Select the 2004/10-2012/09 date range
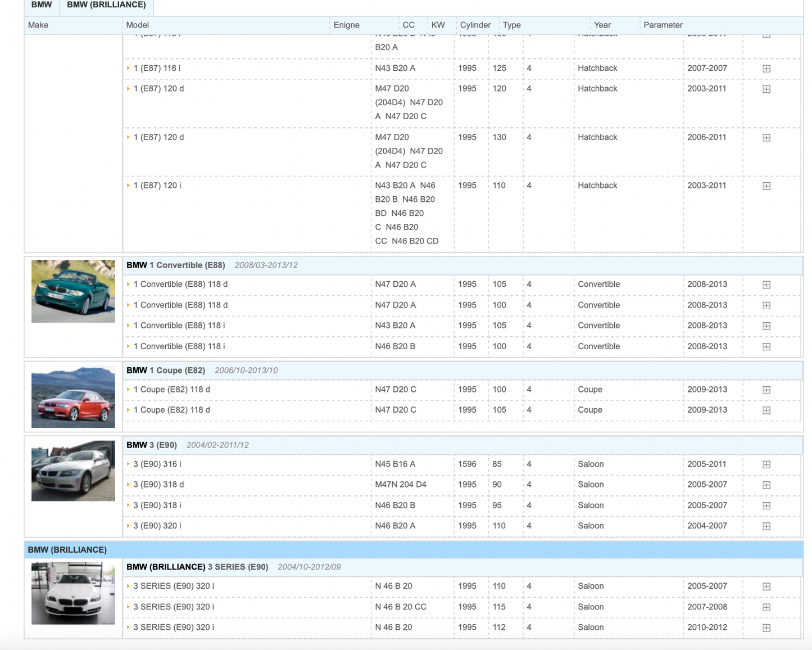The height and width of the screenshot is (650, 812). pos(309,567)
